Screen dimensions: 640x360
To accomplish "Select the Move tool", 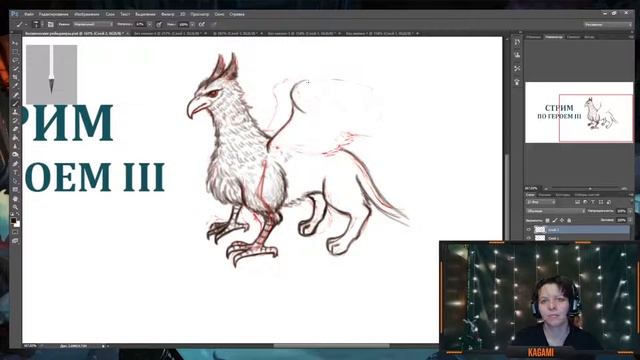I will coord(15,43).
